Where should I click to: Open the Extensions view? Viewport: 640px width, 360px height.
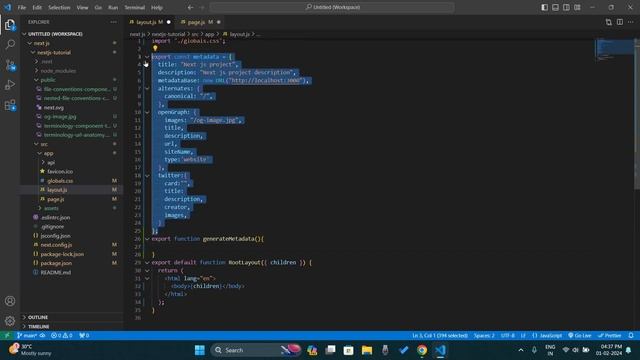[x=10, y=105]
